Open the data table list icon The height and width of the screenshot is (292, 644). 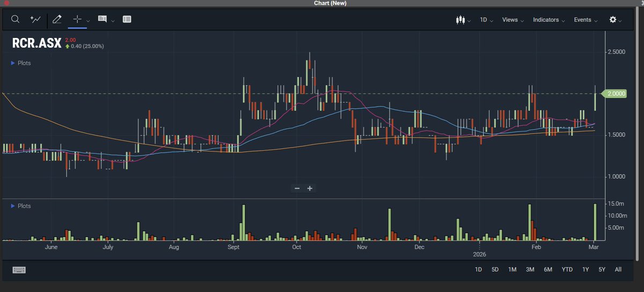click(x=127, y=19)
